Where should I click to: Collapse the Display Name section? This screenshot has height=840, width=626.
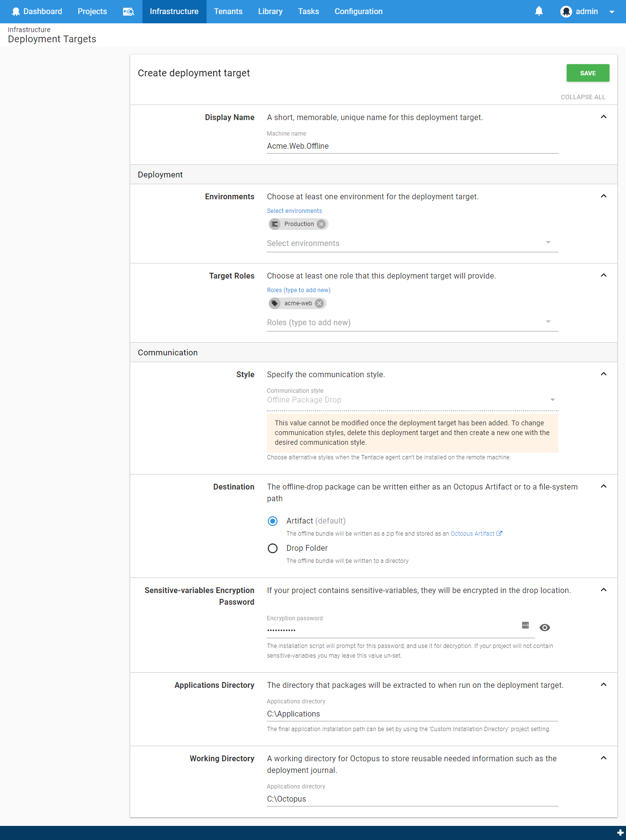tap(604, 117)
